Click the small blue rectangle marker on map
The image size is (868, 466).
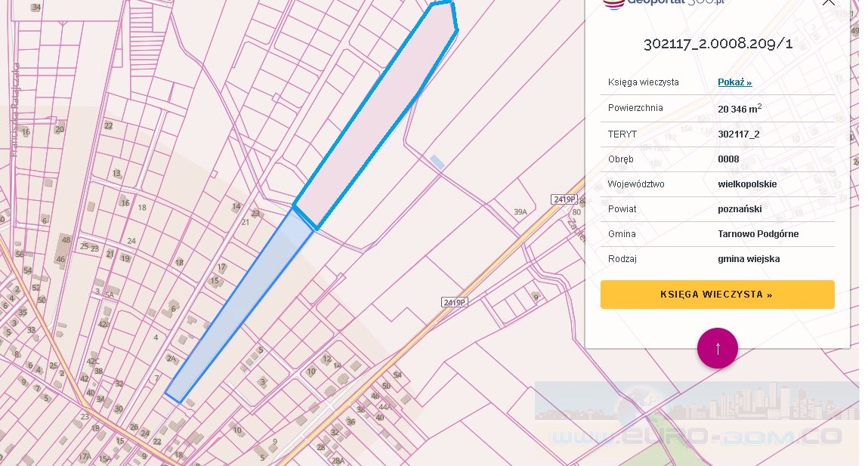tap(437, 162)
